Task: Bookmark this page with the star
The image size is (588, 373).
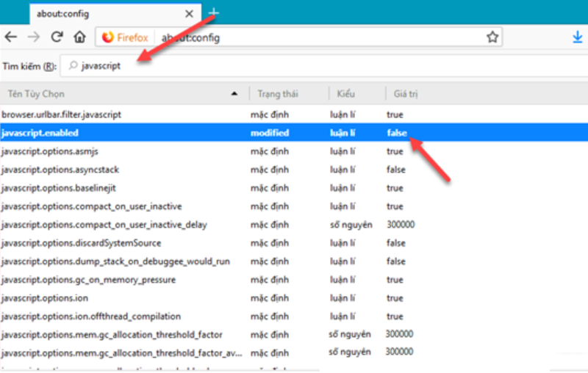Action: coord(492,37)
